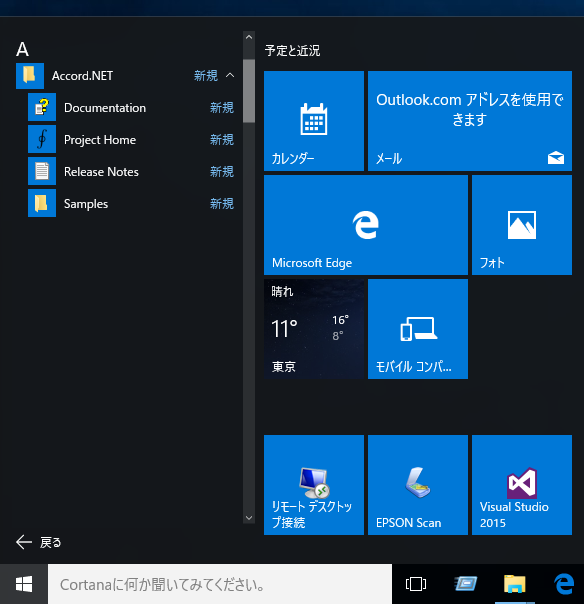584x604 pixels.
Task: Click the 新規 label on the Accord.NET row
Action: click(206, 76)
